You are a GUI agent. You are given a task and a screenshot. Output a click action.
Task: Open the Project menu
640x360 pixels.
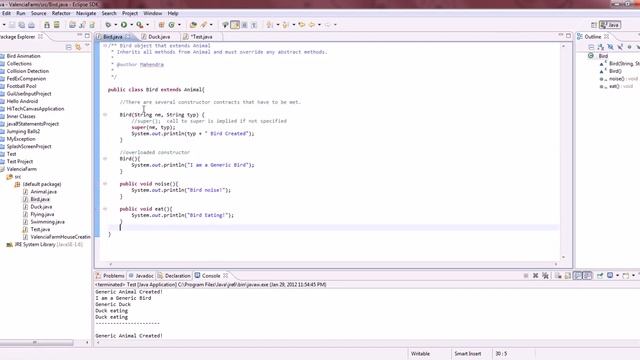tap(130, 13)
